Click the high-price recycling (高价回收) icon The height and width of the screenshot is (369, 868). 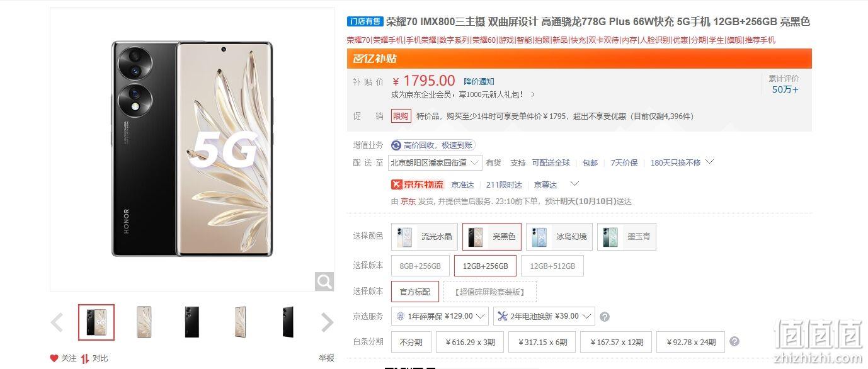396,145
